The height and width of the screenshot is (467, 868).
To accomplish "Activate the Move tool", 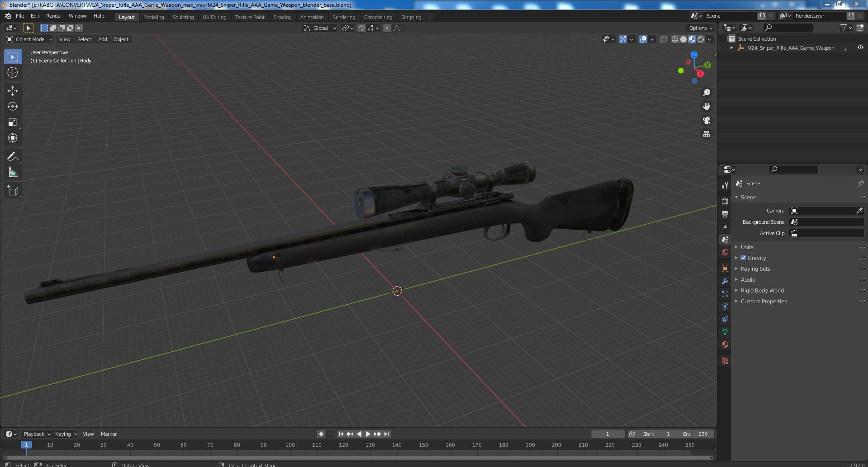I will [x=13, y=91].
